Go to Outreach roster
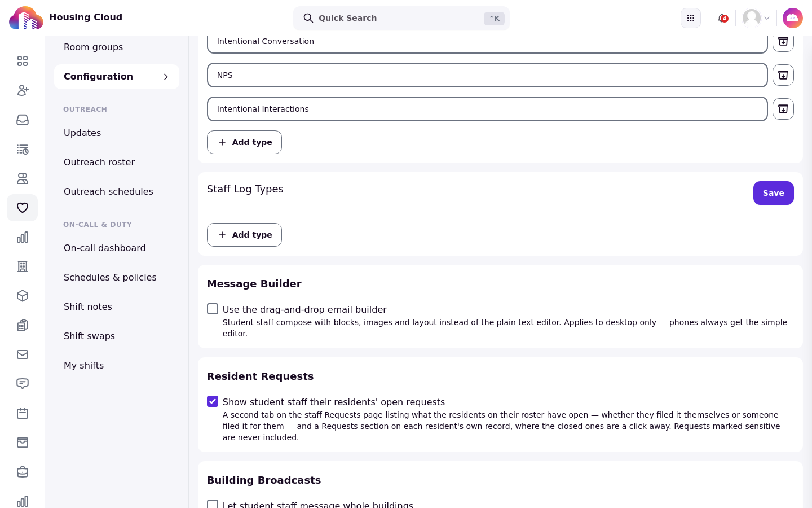This screenshot has width=812, height=508. click(99, 163)
